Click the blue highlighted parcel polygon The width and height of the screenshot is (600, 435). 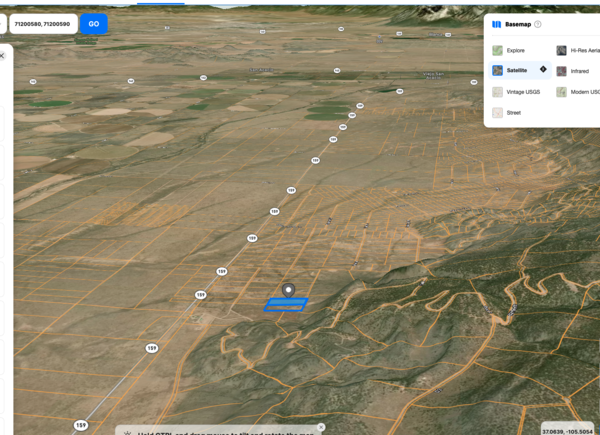[x=286, y=305]
